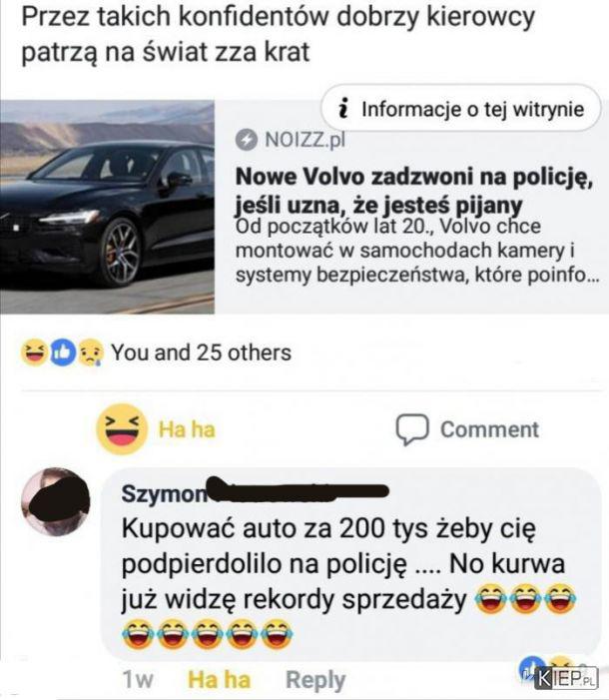This screenshot has width=609, height=700.
Task: Toggle Ha ha reaction under Szymon's comment
Action: tap(219, 679)
